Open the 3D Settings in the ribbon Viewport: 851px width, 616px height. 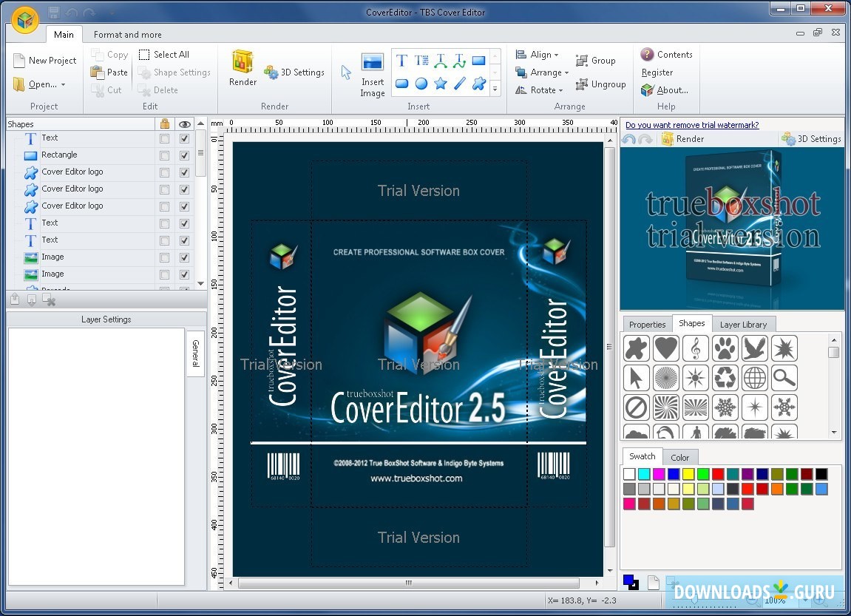point(294,72)
